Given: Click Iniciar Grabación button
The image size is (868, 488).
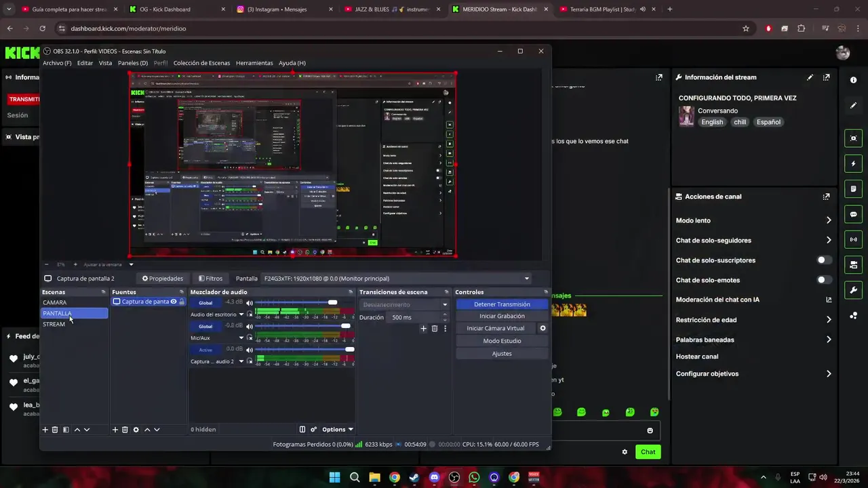Looking at the screenshot, I should click(x=502, y=316).
